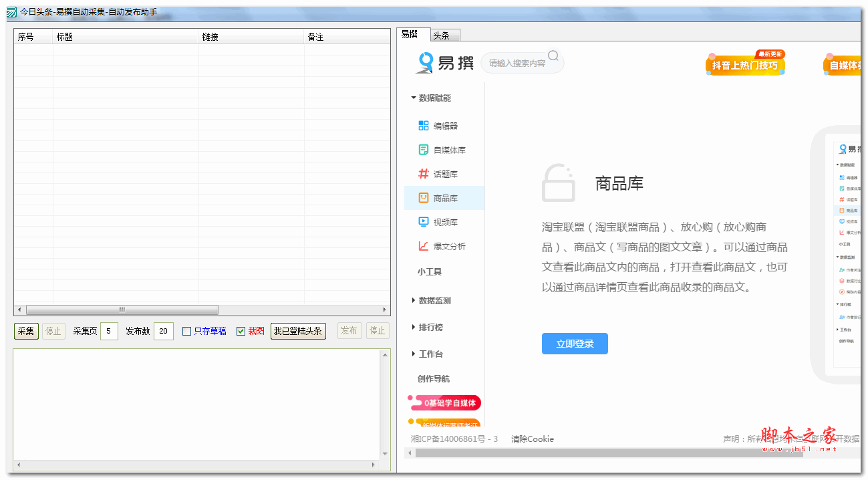Toggle the 只存草稿 checkbox
The height and width of the screenshot is (480, 868).
[187, 331]
